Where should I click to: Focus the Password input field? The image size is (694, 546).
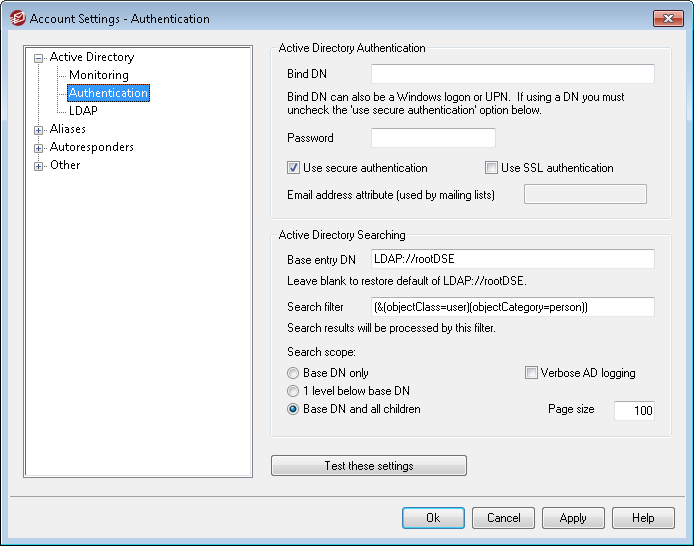pyautogui.click(x=433, y=138)
